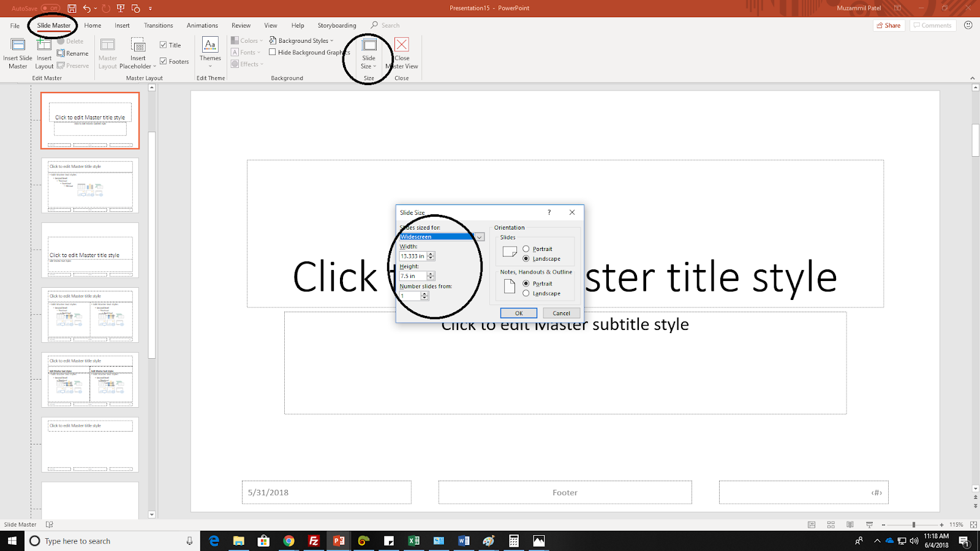The image size is (980, 551).
Task: Open the Storyboarding tab
Action: point(337,26)
